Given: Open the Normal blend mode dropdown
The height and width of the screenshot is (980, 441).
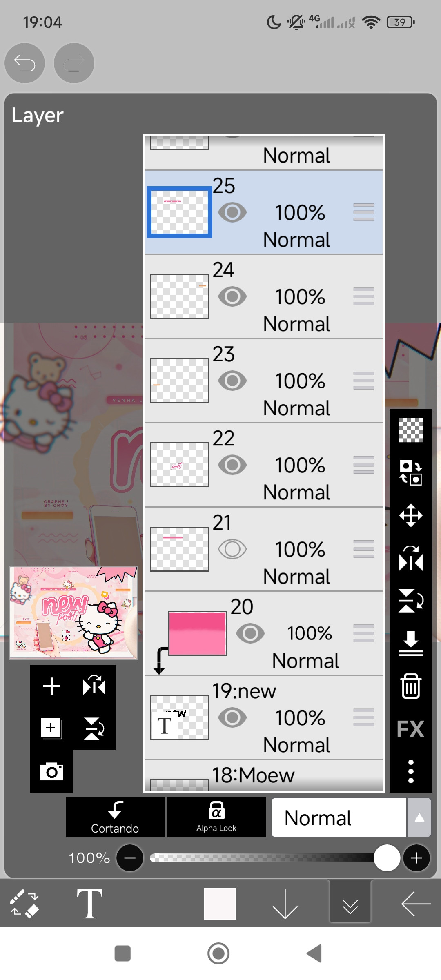Looking at the screenshot, I should coord(339,818).
